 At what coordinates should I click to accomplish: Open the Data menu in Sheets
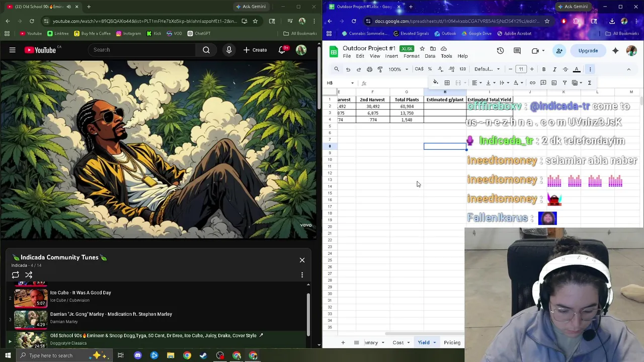point(430,56)
